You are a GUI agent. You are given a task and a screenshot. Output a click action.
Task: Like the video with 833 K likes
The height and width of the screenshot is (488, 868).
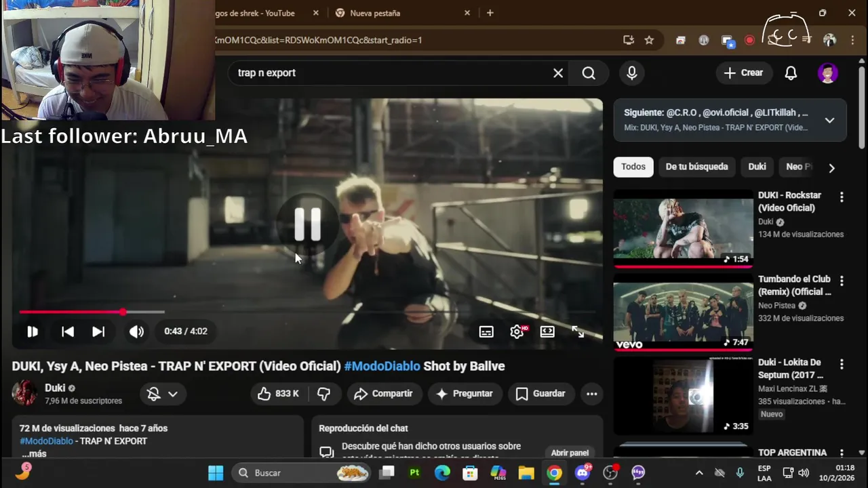[278, 394]
